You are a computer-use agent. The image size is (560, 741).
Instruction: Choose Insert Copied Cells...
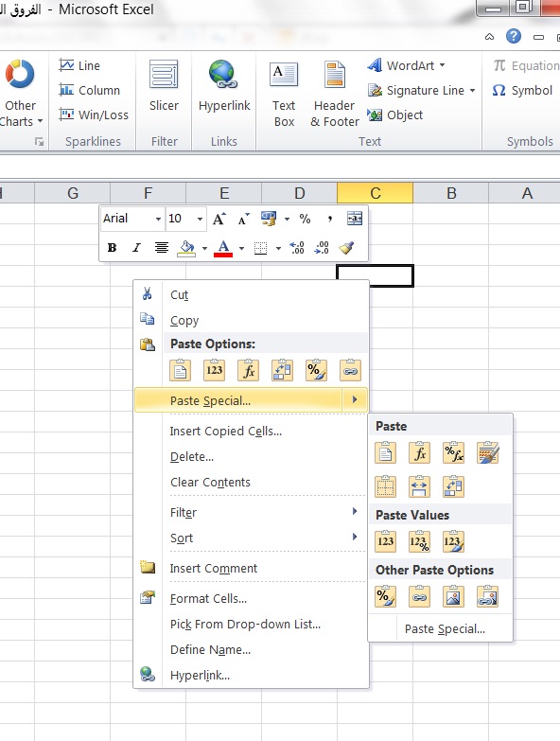(252, 431)
